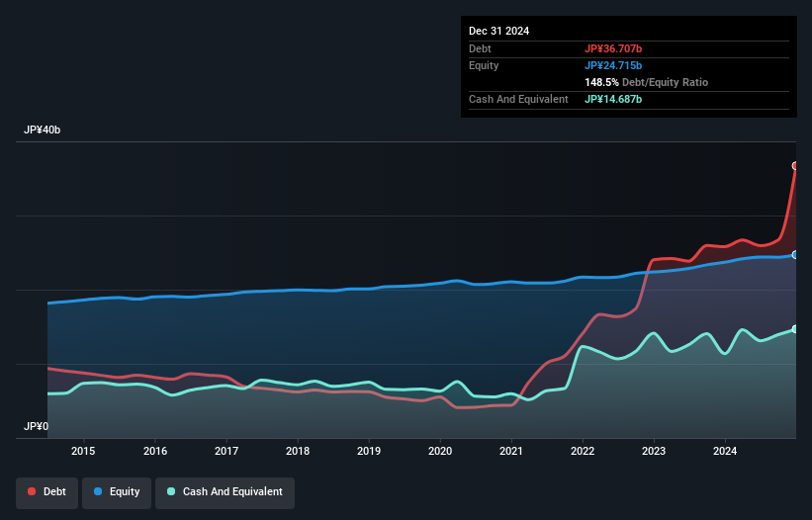Click the JP¥24.715b equity value
The height and width of the screenshot is (520, 812).
click(x=613, y=65)
